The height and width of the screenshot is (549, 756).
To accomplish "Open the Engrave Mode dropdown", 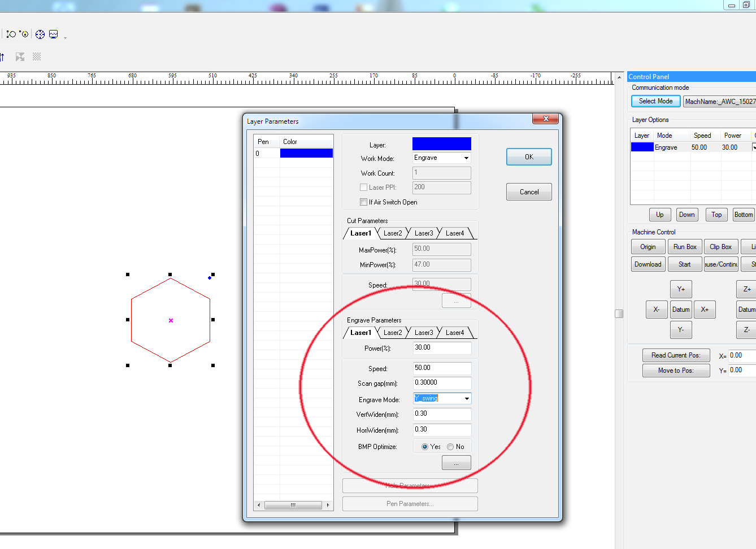I will click(467, 399).
